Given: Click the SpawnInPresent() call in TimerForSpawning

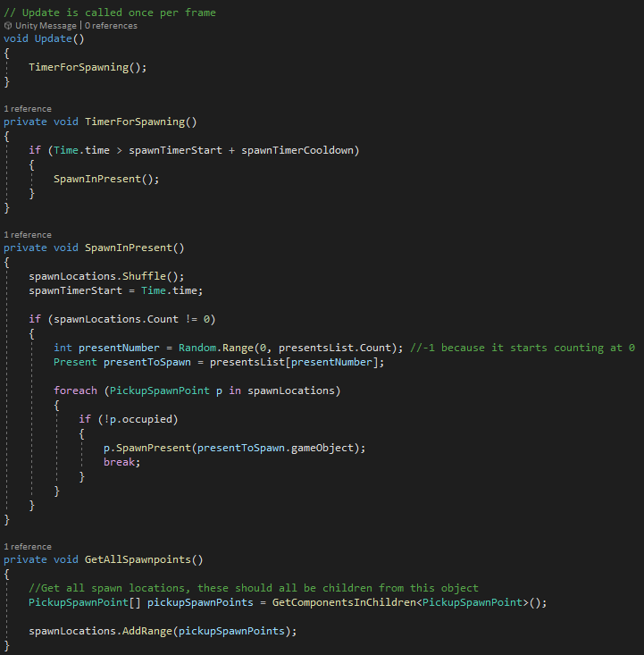Looking at the screenshot, I should coord(106,180).
